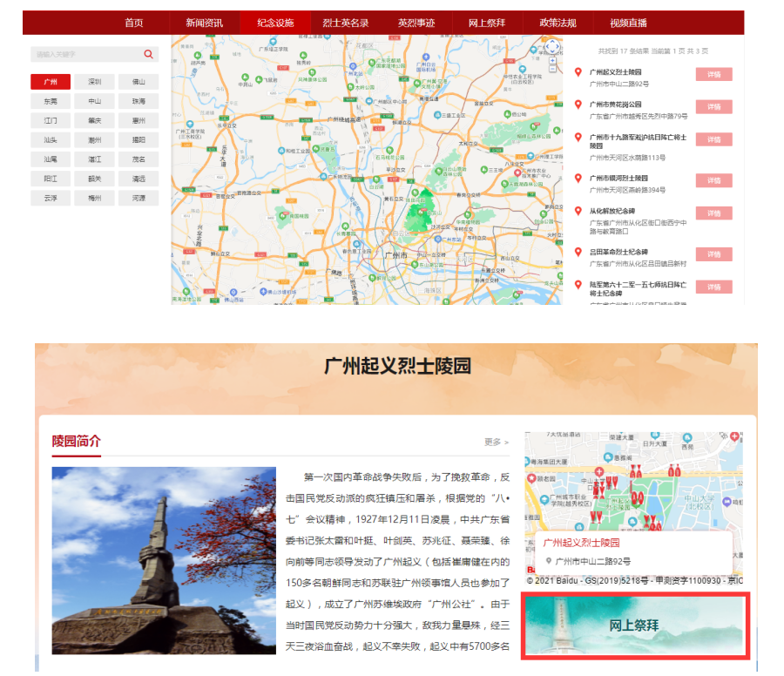This screenshot has width=784, height=676.
Task: Select the 阳江 city filter button
Action: [51, 179]
